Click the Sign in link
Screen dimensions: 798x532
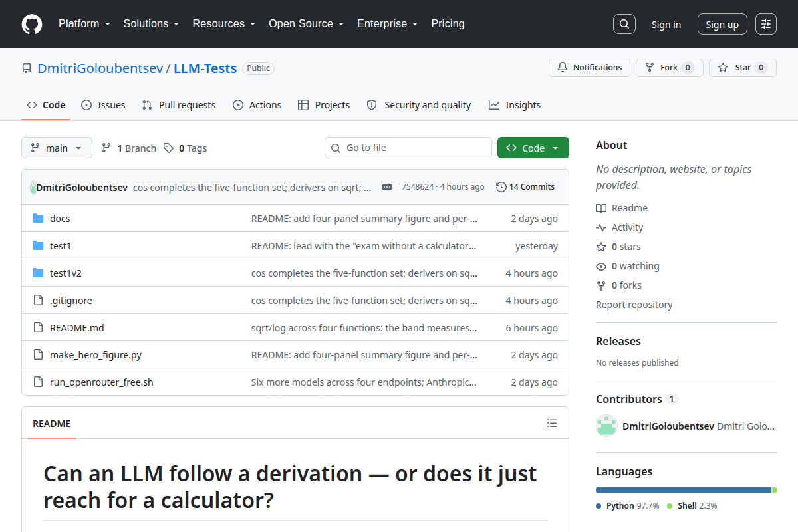point(666,25)
